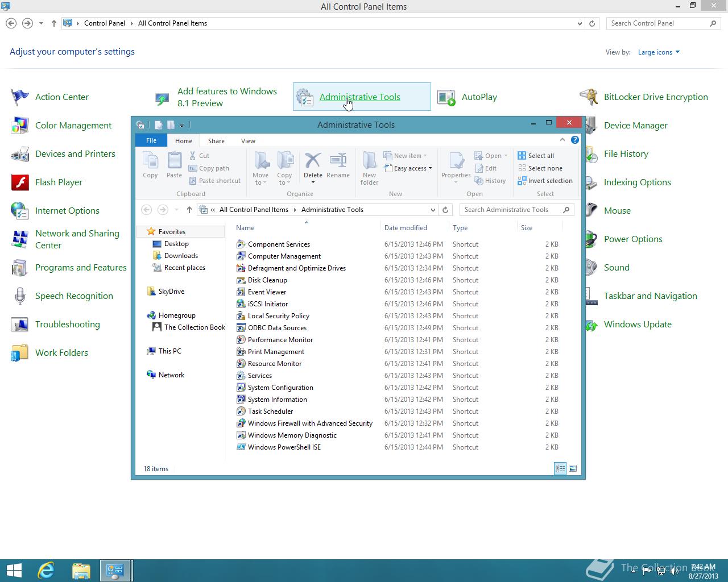Select This PC in navigation pane
The image size is (728, 582).
pyautogui.click(x=169, y=351)
